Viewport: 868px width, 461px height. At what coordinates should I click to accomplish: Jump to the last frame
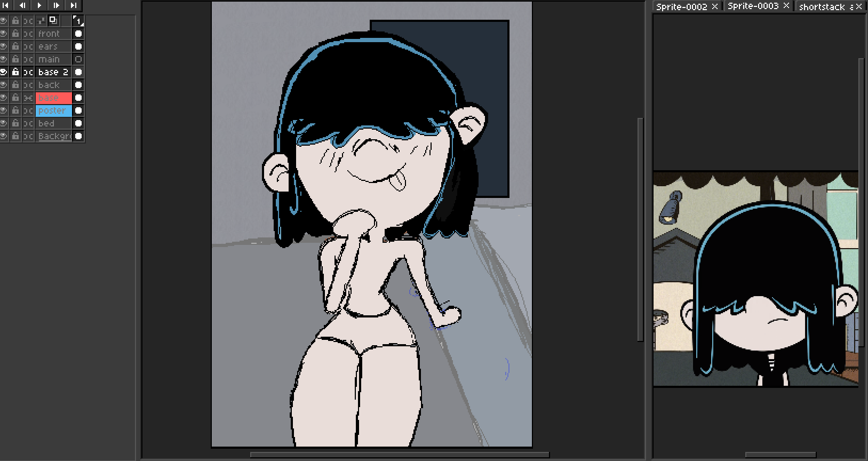pos(74,5)
